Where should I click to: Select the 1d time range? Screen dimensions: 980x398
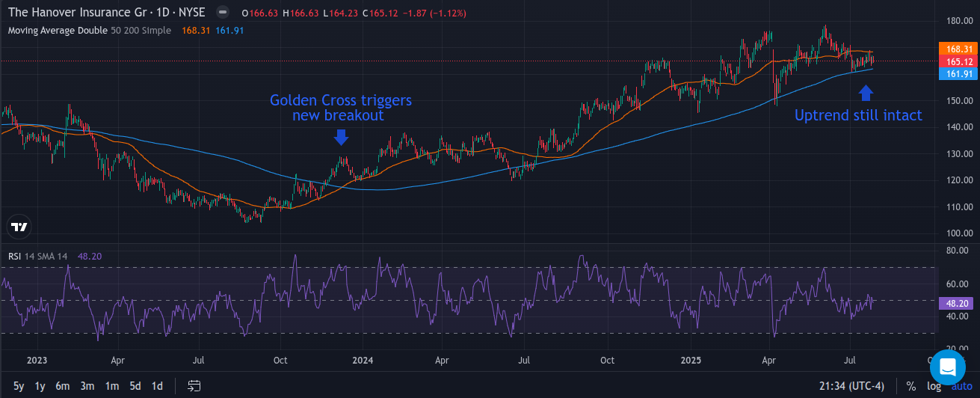point(157,386)
